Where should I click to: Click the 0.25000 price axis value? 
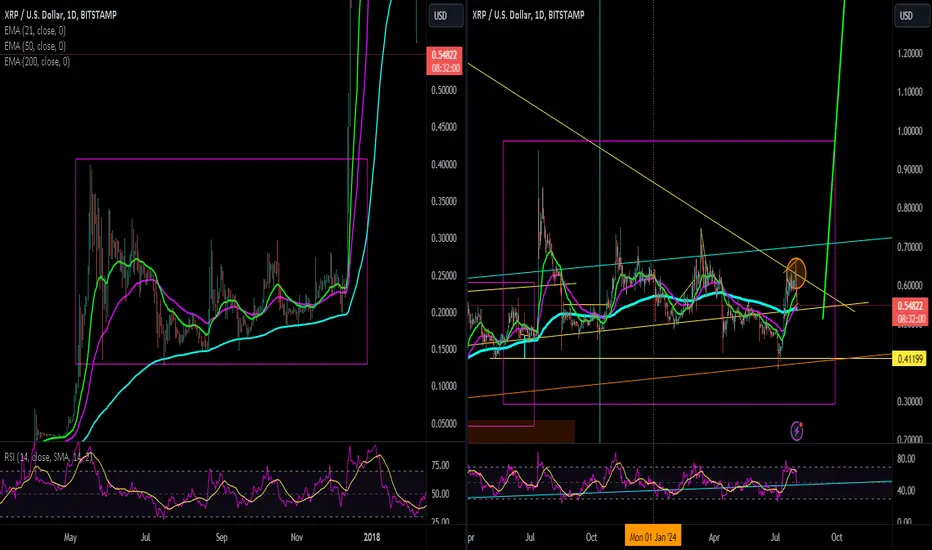pyautogui.click(x=444, y=276)
